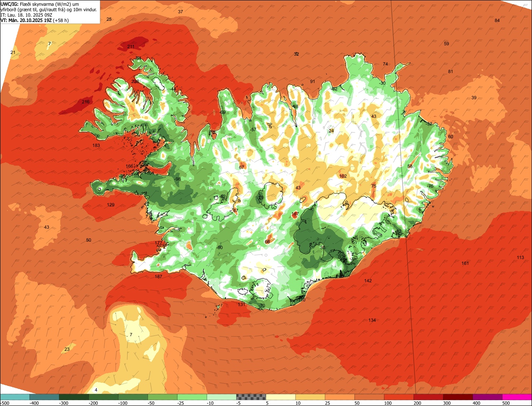The width and height of the screenshot is (532, 406).
Task: Click the flux value 238 in the Westfjords
Action: 135,81
